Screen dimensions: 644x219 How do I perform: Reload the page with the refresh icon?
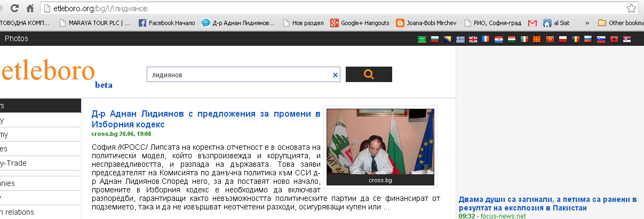(14, 8)
